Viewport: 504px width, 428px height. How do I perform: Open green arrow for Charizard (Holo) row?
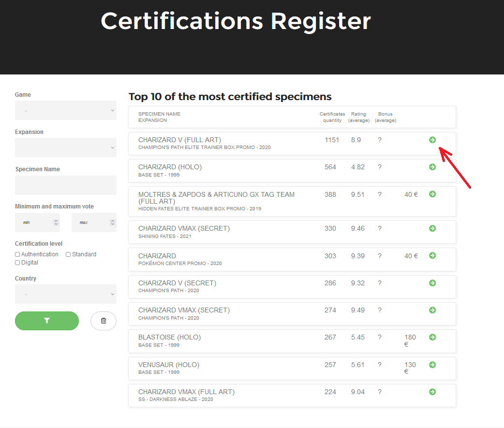coord(432,167)
